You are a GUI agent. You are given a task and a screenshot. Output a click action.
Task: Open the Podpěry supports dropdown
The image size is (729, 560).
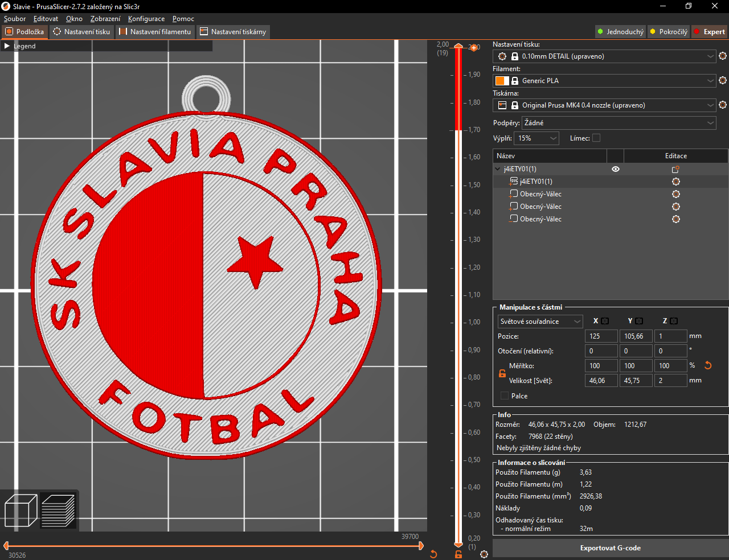click(x=619, y=122)
